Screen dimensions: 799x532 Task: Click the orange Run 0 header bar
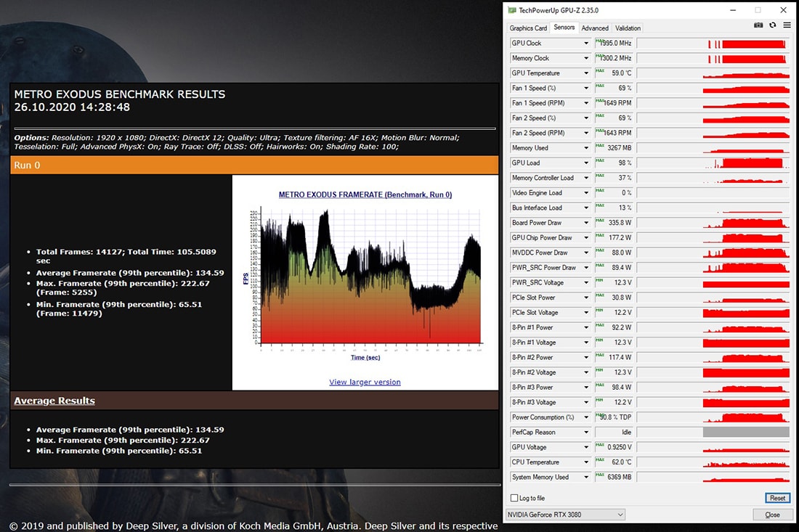click(x=254, y=165)
